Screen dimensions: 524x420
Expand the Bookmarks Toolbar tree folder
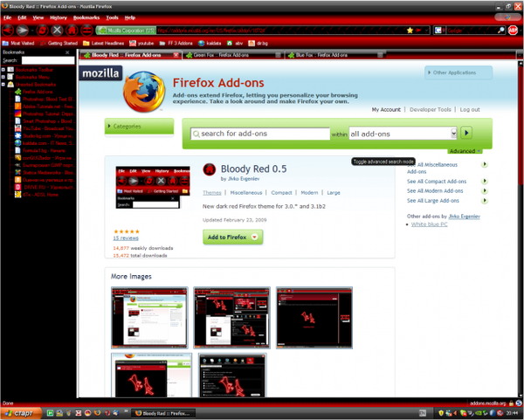(x=3, y=70)
